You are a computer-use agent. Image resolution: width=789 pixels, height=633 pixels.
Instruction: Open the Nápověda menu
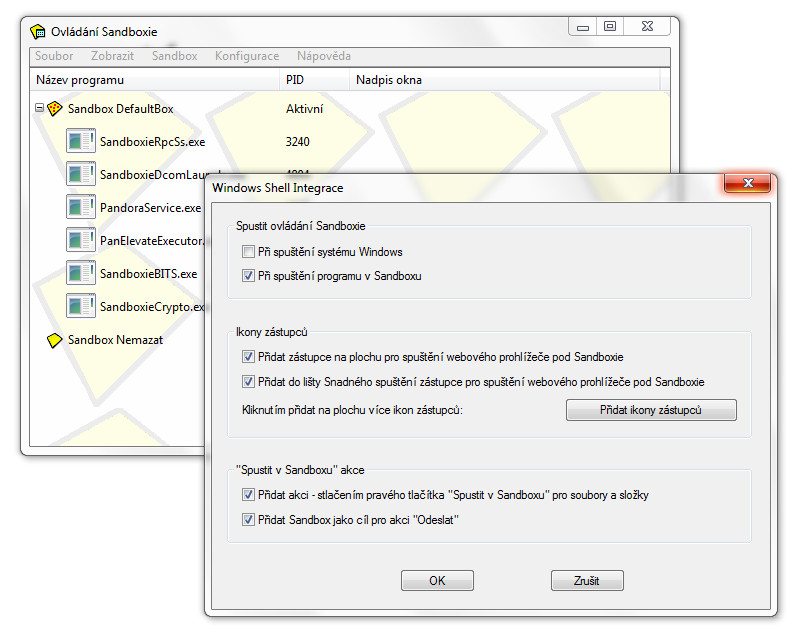[x=324, y=56]
